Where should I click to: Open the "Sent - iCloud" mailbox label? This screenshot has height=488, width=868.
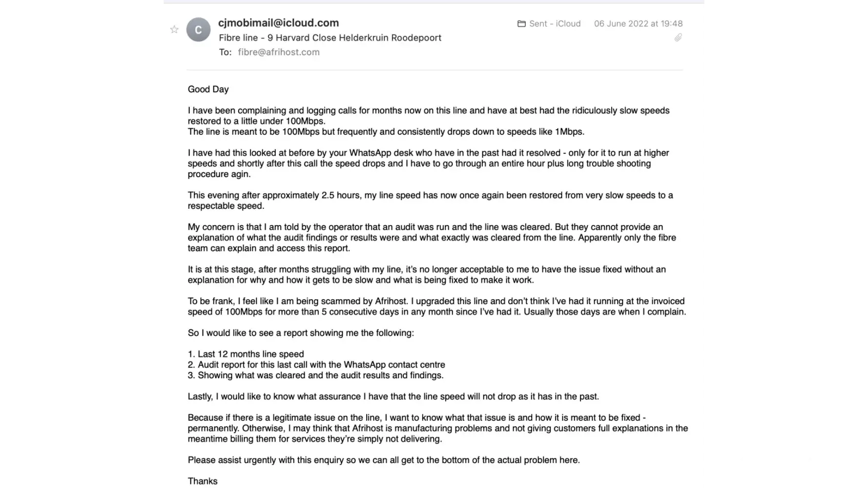[x=555, y=23]
